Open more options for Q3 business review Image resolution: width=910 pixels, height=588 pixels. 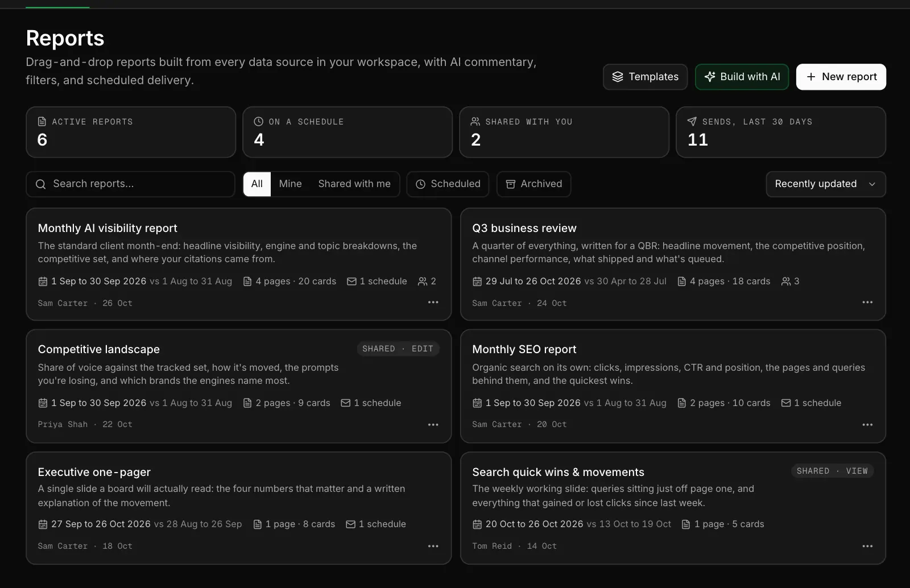click(867, 303)
